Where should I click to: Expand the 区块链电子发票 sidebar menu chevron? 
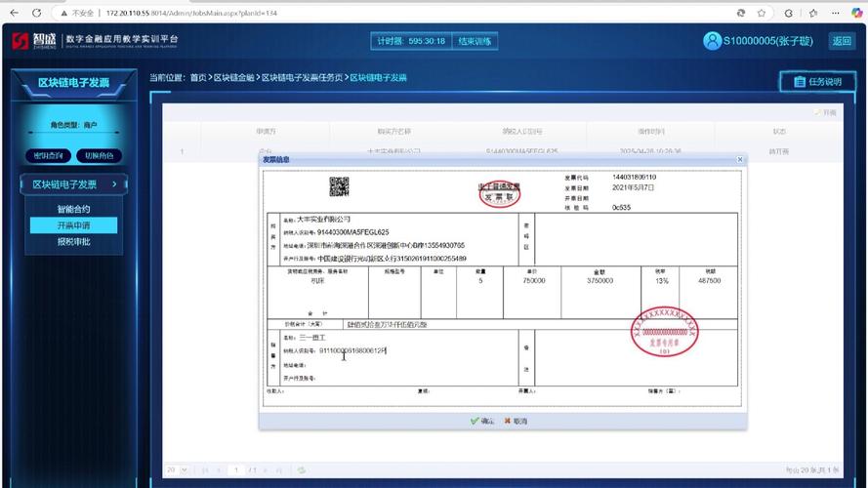114,183
